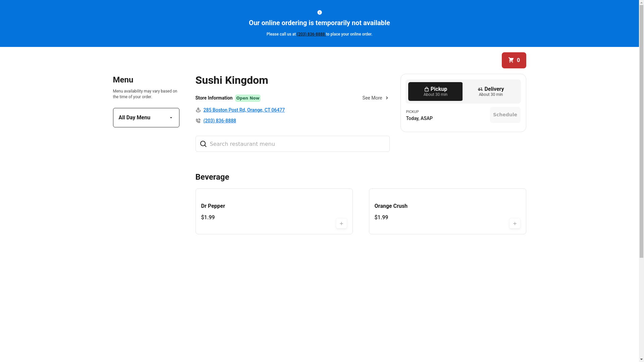Viewport: 644px width, 362px height.
Task: Open the shopping cart showing 0 items
Action: click(x=514, y=60)
